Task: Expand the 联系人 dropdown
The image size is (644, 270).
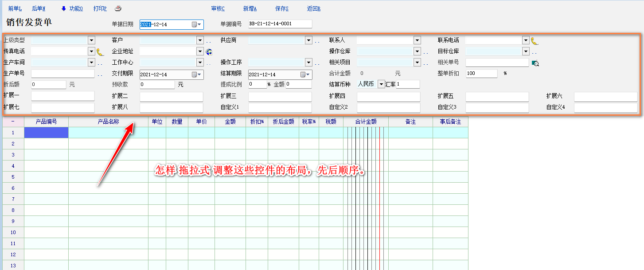Action: pos(417,40)
